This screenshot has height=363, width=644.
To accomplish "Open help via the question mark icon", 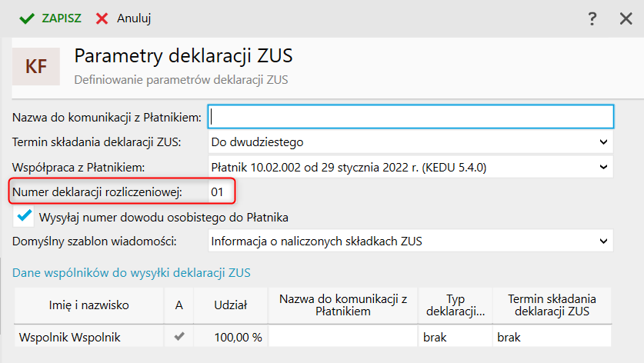I will [x=592, y=19].
